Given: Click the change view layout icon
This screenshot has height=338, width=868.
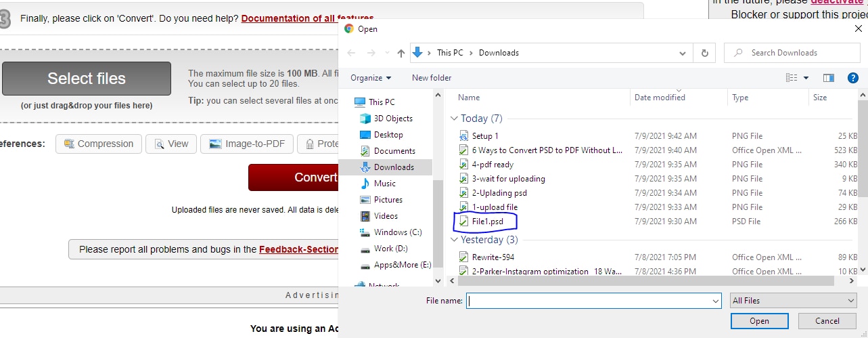Looking at the screenshot, I should pyautogui.click(x=792, y=78).
